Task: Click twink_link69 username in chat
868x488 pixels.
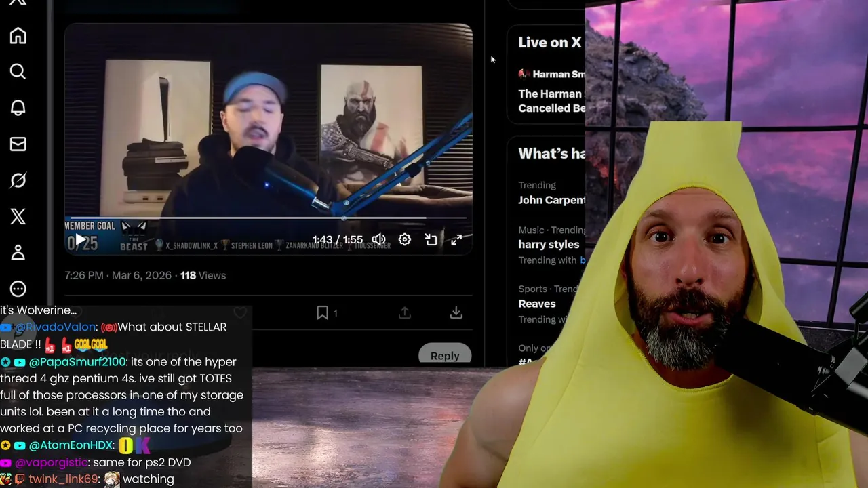Action: tap(64, 479)
